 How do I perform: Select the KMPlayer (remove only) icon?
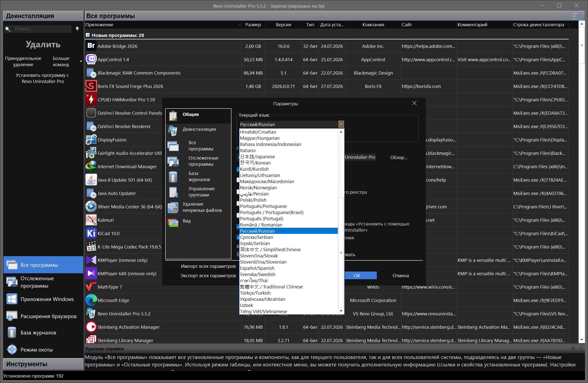tap(91, 260)
